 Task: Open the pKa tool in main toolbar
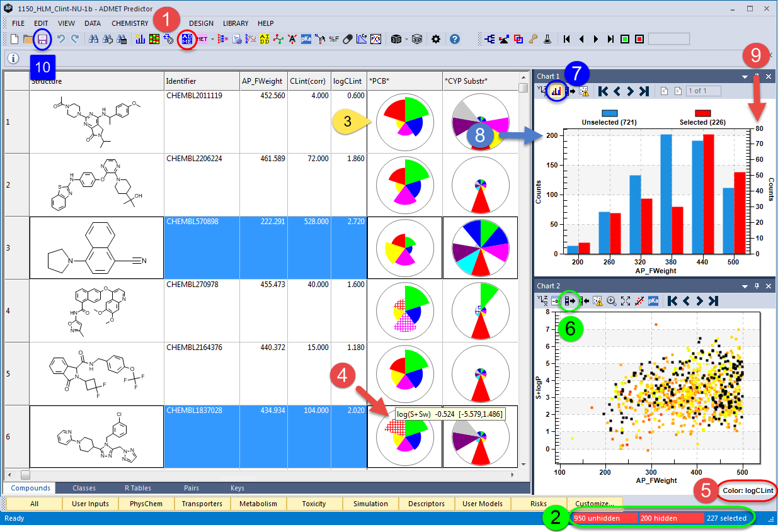click(306, 39)
